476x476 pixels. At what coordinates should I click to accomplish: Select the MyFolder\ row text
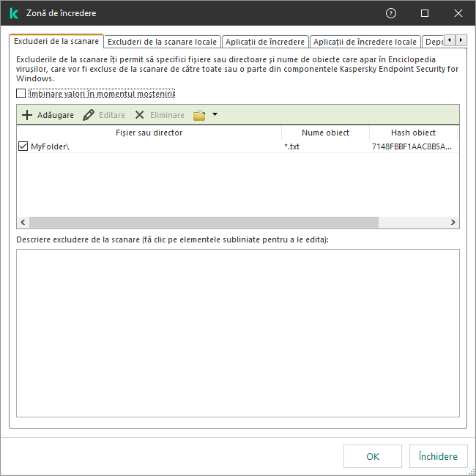click(50, 146)
